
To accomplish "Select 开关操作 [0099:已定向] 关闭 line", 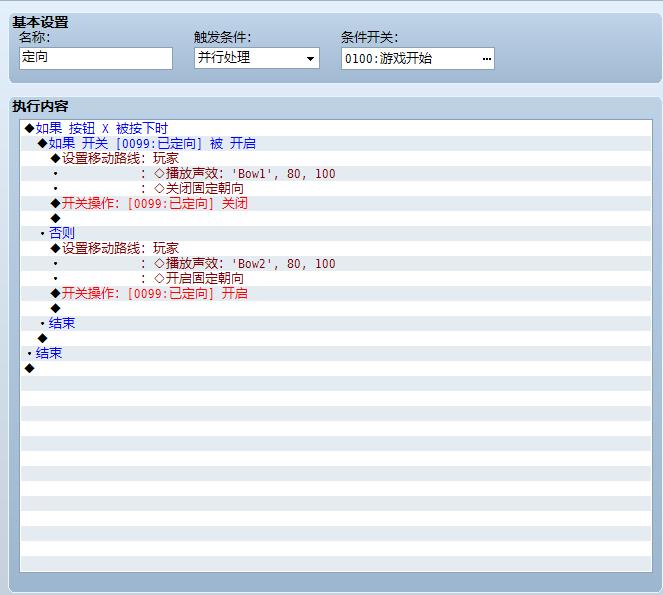I will click(x=336, y=203).
